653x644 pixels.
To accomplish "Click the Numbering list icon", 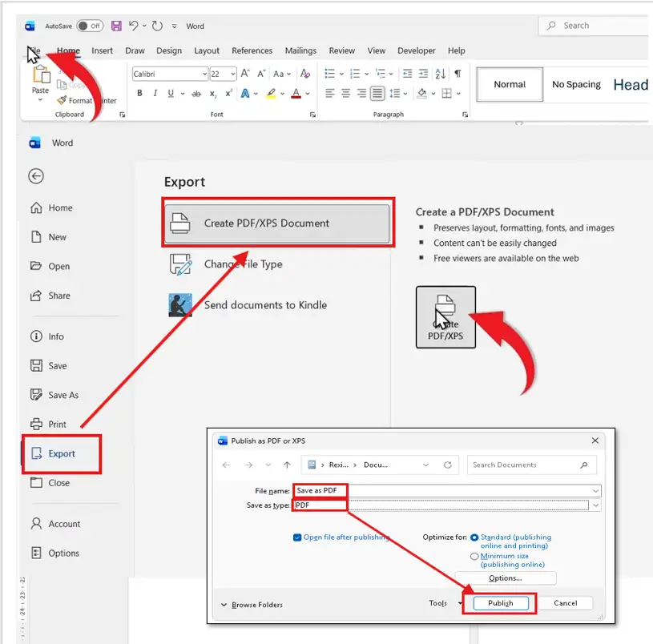I will pyautogui.click(x=355, y=74).
